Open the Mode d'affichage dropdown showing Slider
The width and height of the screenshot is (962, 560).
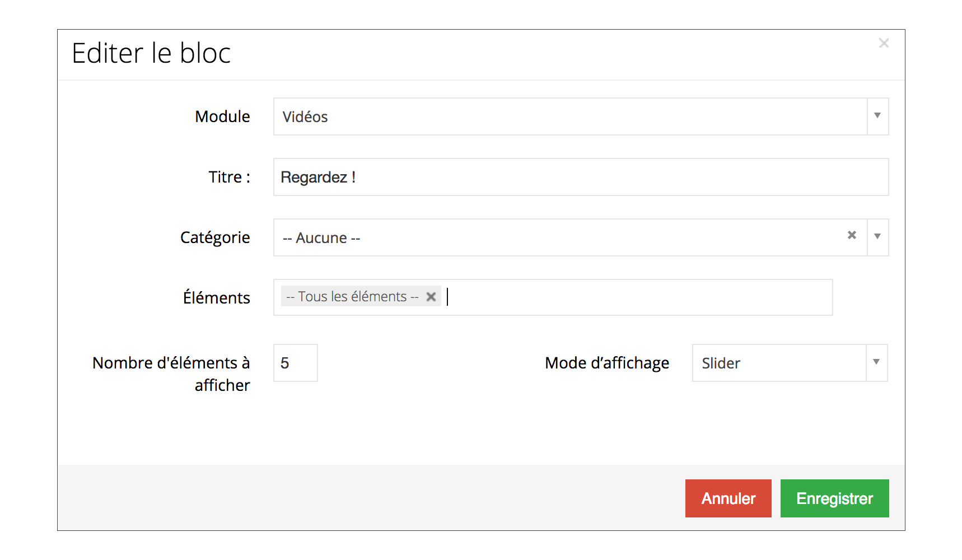790,363
